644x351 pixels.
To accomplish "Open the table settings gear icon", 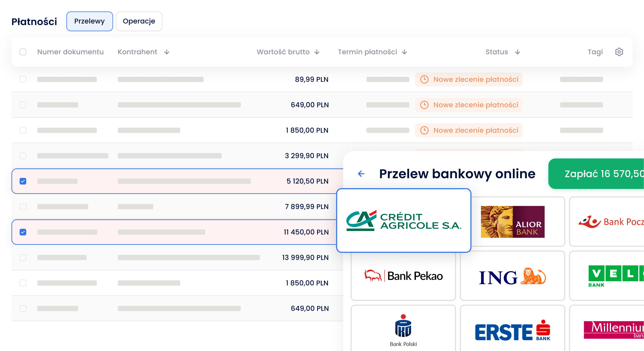I will tap(619, 52).
